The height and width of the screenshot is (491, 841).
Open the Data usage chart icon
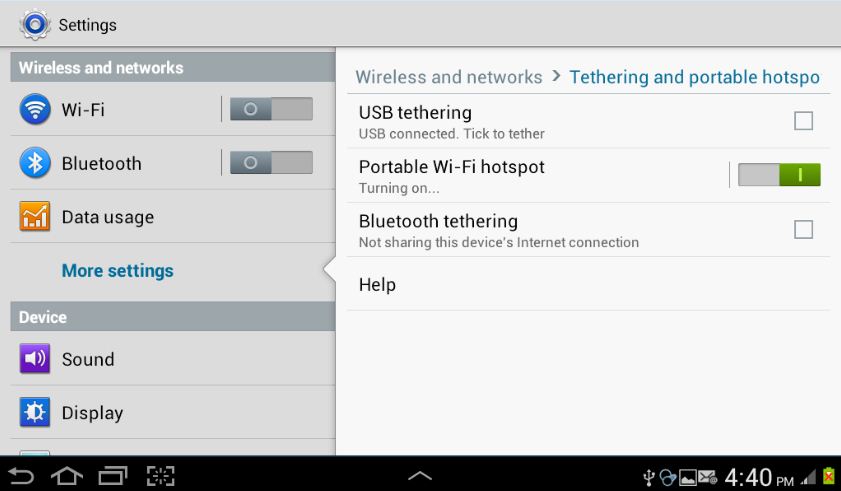pos(35,216)
